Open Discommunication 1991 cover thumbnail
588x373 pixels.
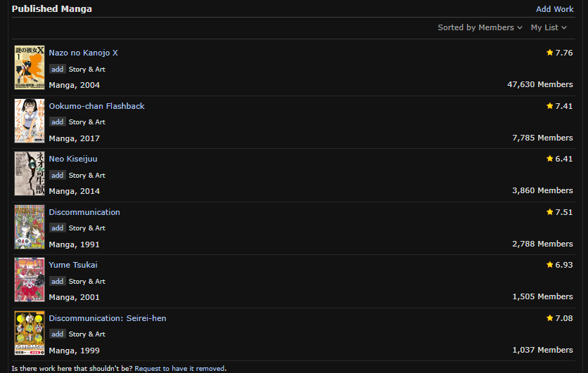(x=30, y=227)
